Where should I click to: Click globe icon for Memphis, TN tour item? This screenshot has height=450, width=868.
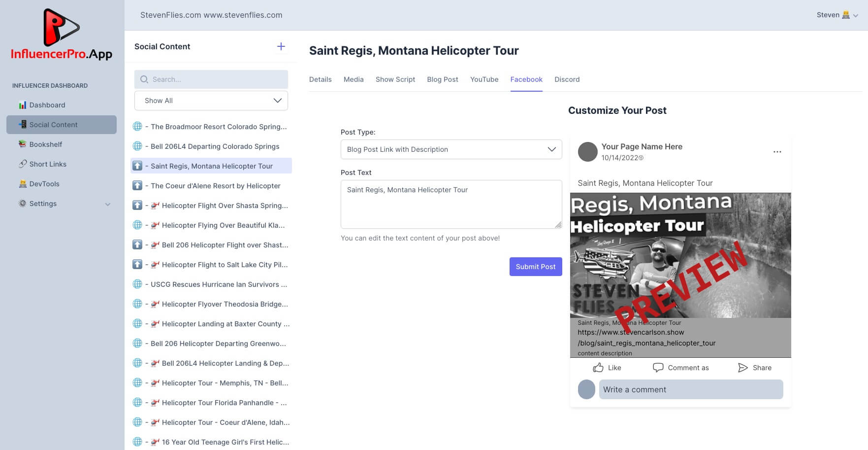[x=137, y=382]
